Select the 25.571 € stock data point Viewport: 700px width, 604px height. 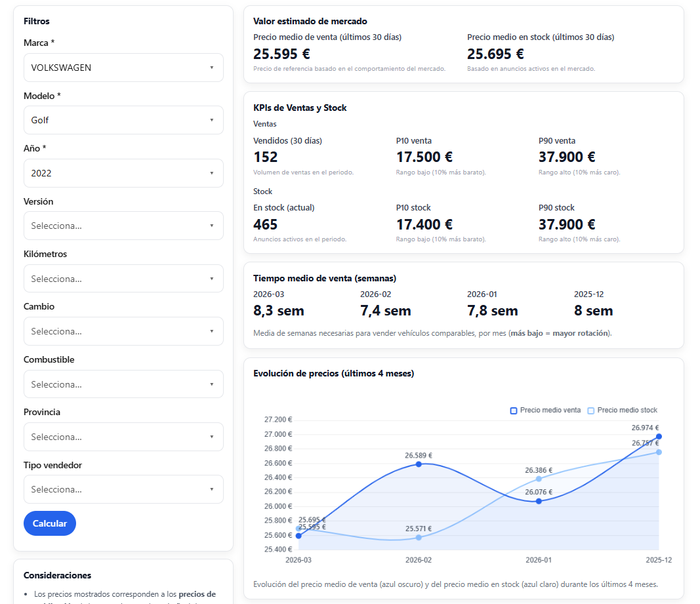[x=419, y=538]
